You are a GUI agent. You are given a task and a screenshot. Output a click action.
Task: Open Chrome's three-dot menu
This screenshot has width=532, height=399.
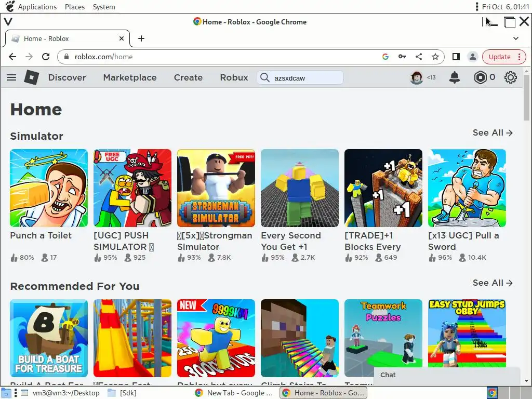pos(520,57)
